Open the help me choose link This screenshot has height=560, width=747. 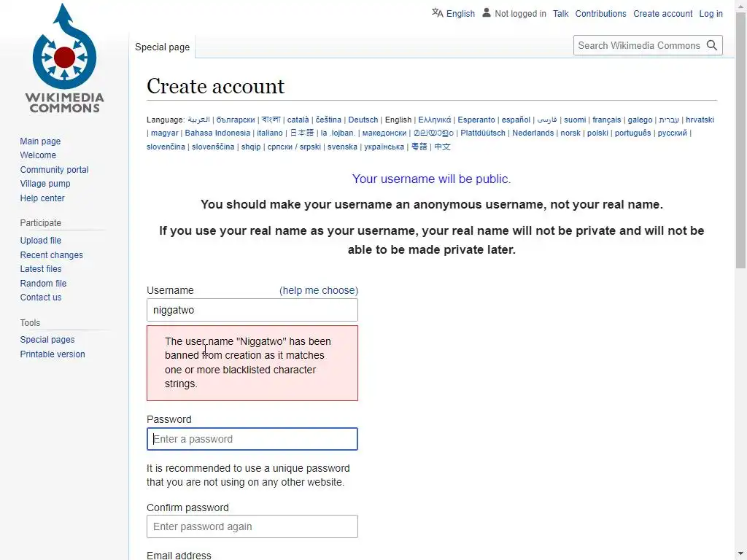pos(319,290)
